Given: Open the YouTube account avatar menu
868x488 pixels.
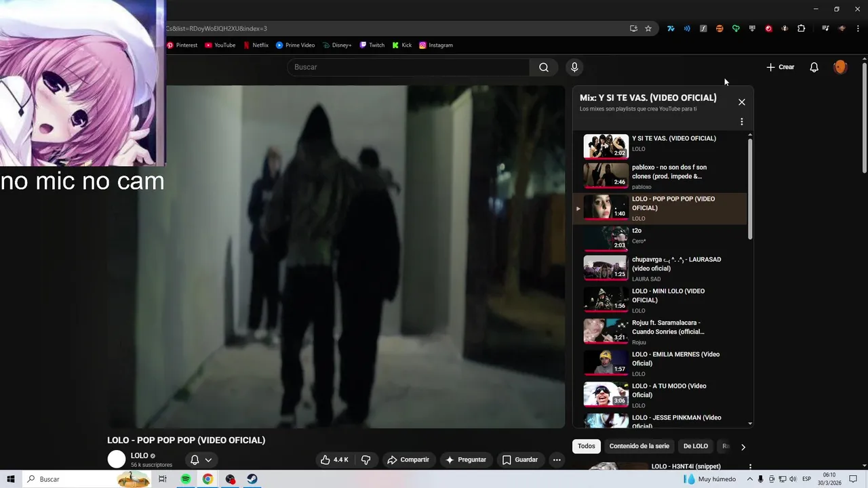Looking at the screenshot, I should (840, 67).
